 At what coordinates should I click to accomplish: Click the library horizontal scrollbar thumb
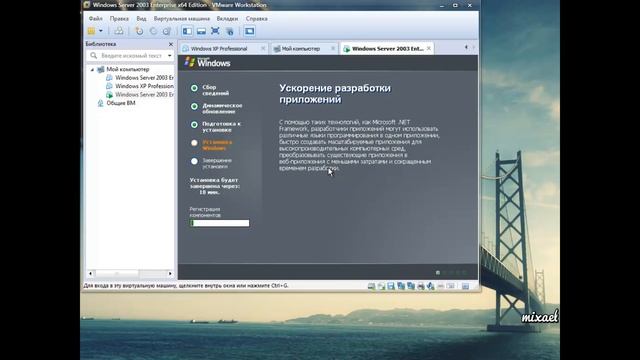click(x=117, y=273)
